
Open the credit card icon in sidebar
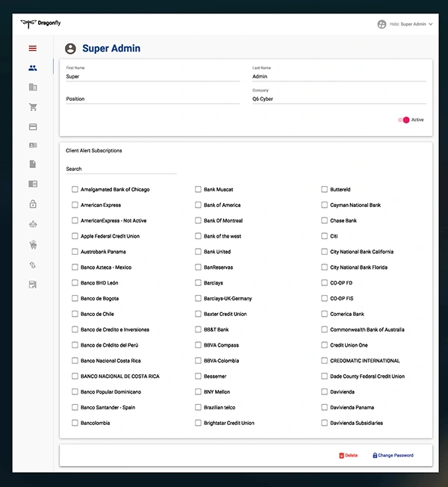point(33,127)
